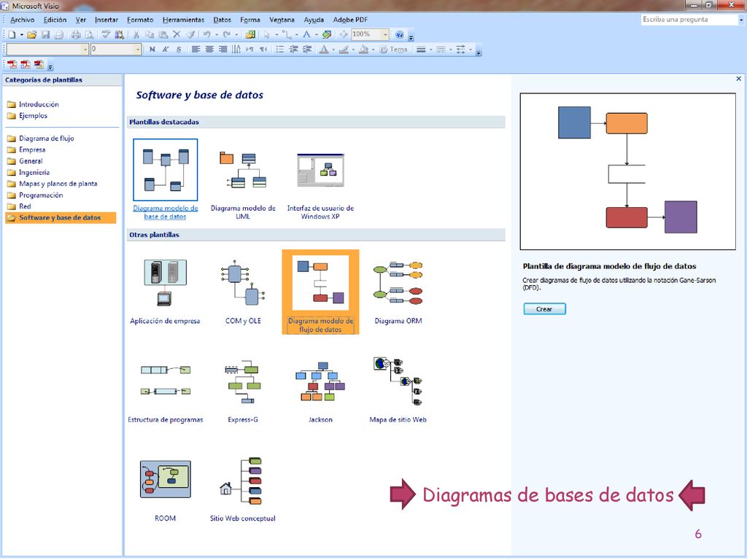The height and width of the screenshot is (560, 747).
Task: Select the Diagrama ORM template
Action: pos(398,292)
